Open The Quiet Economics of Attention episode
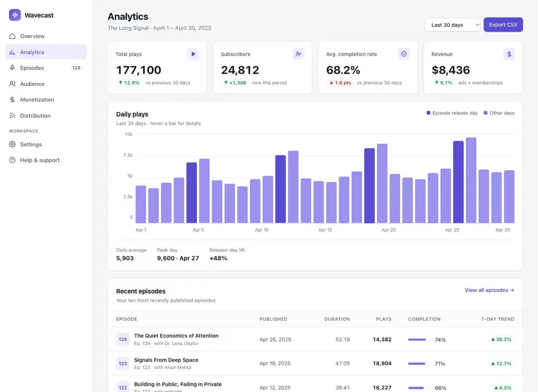This screenshot has width=538, height=392. tap(176, 336)
